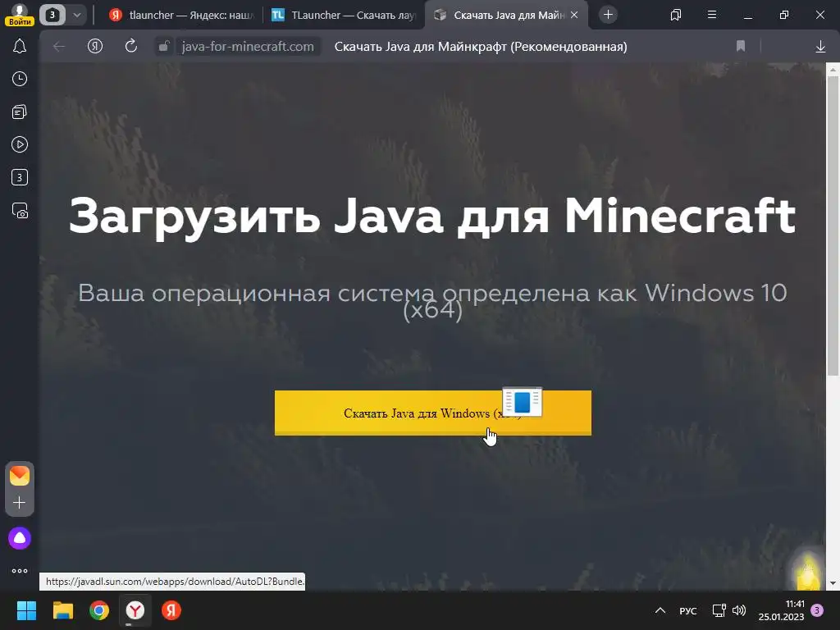Open the bookmarks panel icon in title bar
Screen dimensions: 840x630
pyautogui.click(x=676, y=15)
